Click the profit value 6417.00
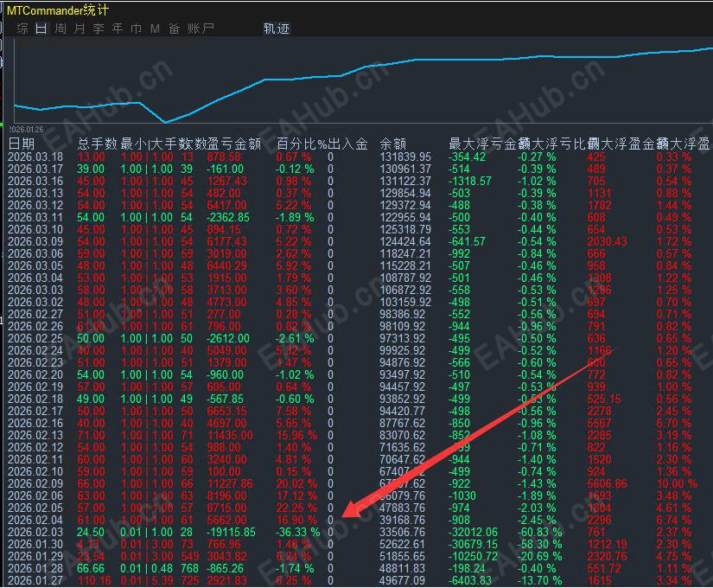Viewport: 713px width, 588px height. tap(226, 205)
